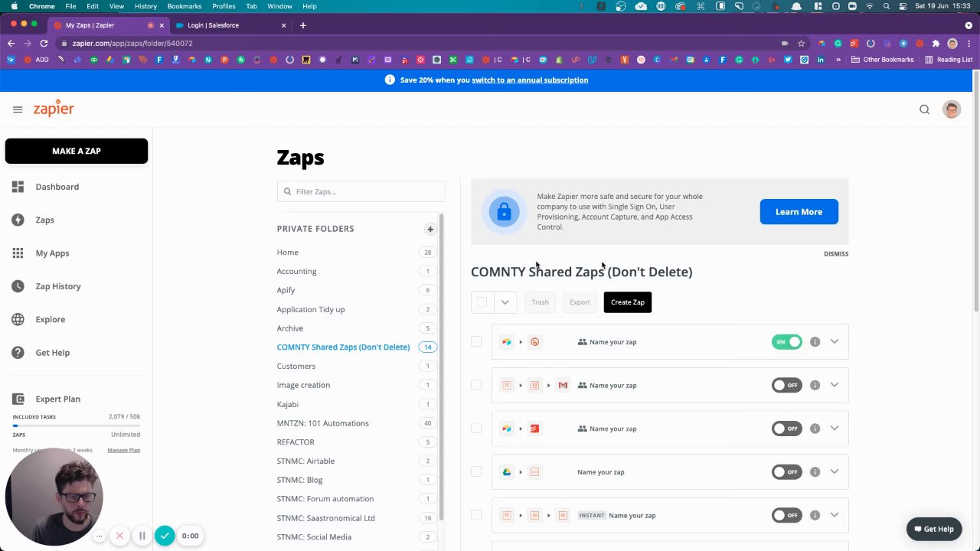The image size is (980, 551).
Task: Turn on the Google Drive zap toggle
Action: (786, 472)
